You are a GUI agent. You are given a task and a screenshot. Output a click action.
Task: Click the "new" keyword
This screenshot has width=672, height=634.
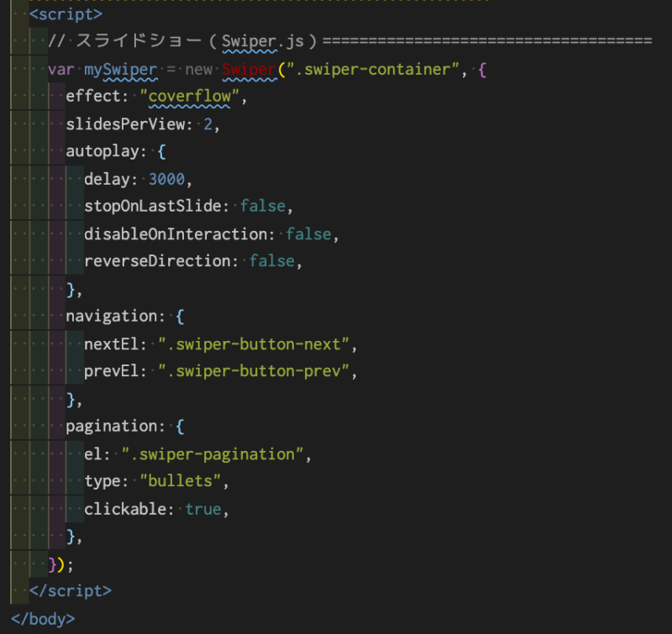(x=199, y=70)
